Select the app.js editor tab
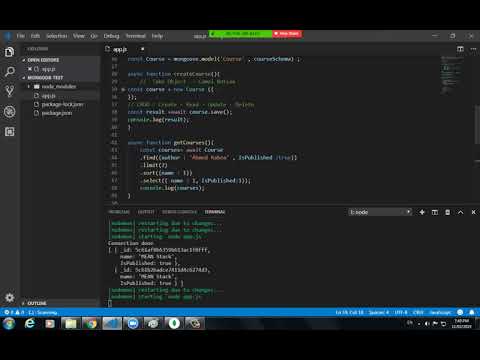 point(120,49)
